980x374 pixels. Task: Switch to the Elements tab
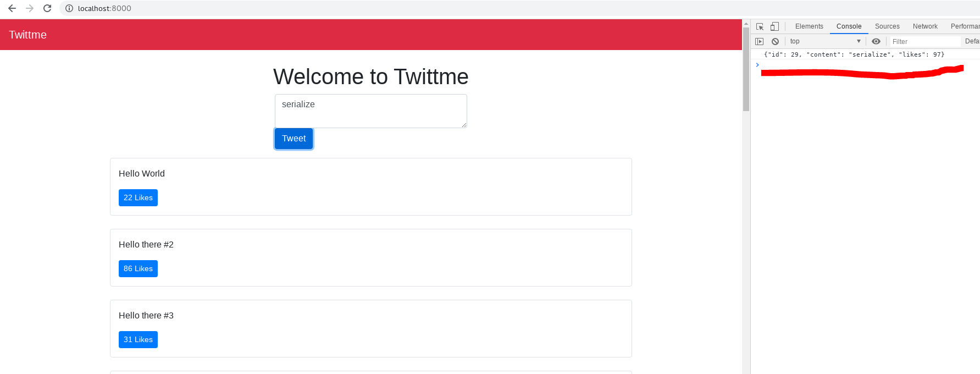point(809,26)
